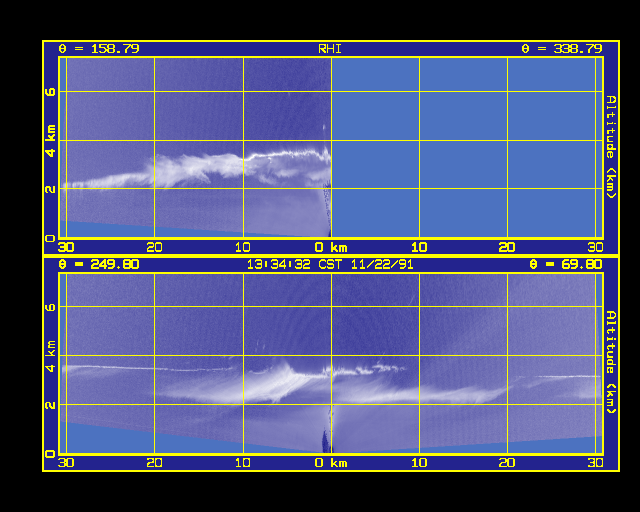Click 'Altitude (km)' label beside lower timestamp panel
This screenshot has width=640, height=512.
point(611,362)
